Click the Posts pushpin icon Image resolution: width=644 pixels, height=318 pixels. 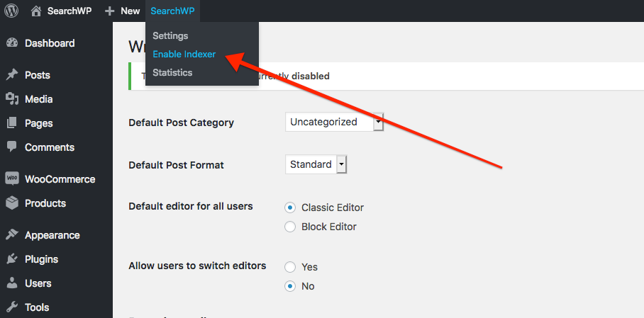coord(12,75)
